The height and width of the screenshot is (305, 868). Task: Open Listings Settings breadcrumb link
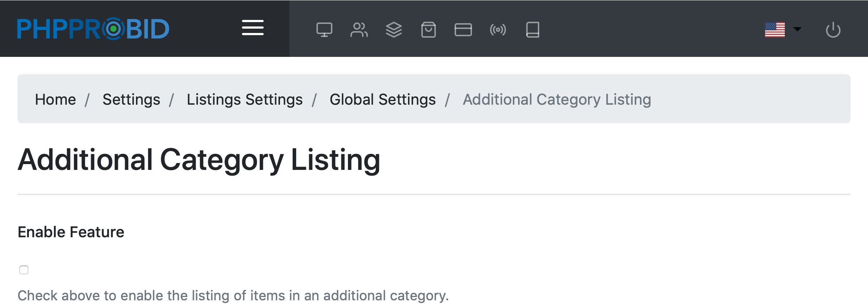[x=244, y=99]
